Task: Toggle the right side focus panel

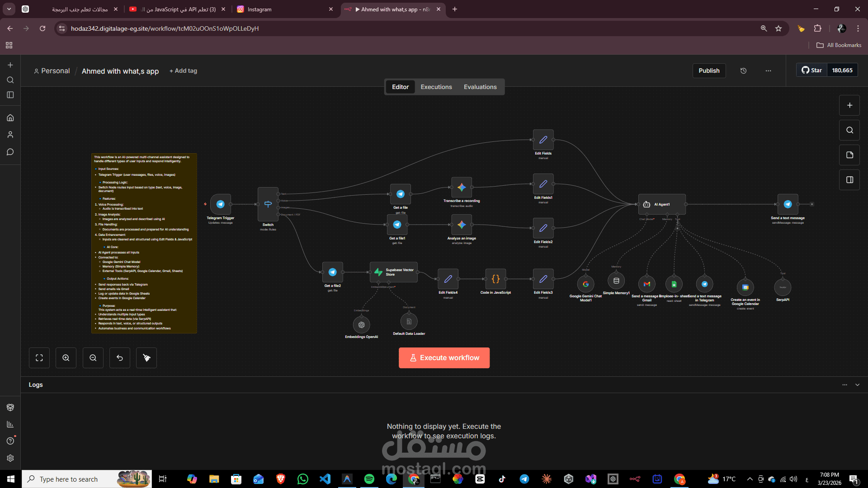Action: coord(849,180)
